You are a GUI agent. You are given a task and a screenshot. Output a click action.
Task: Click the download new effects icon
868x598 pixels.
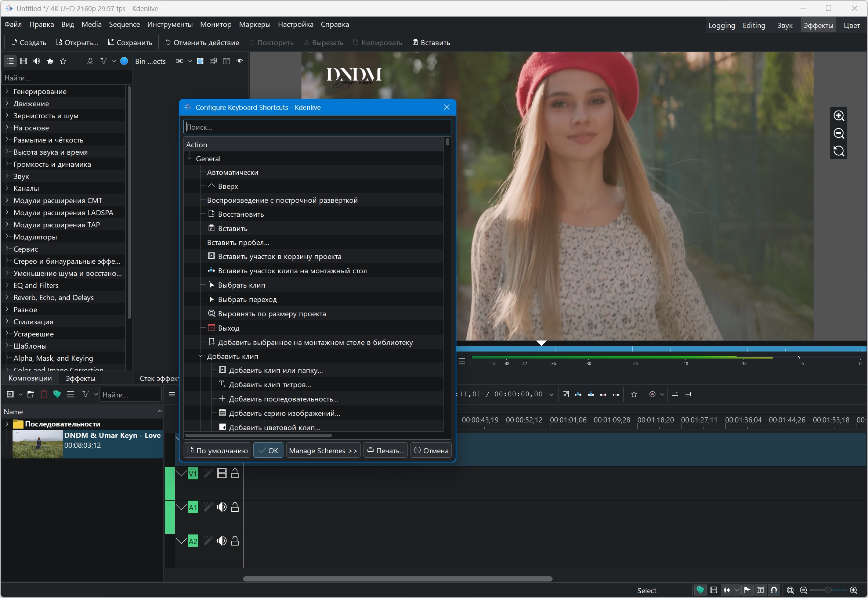pyautogui.click(x=90, y=61)
